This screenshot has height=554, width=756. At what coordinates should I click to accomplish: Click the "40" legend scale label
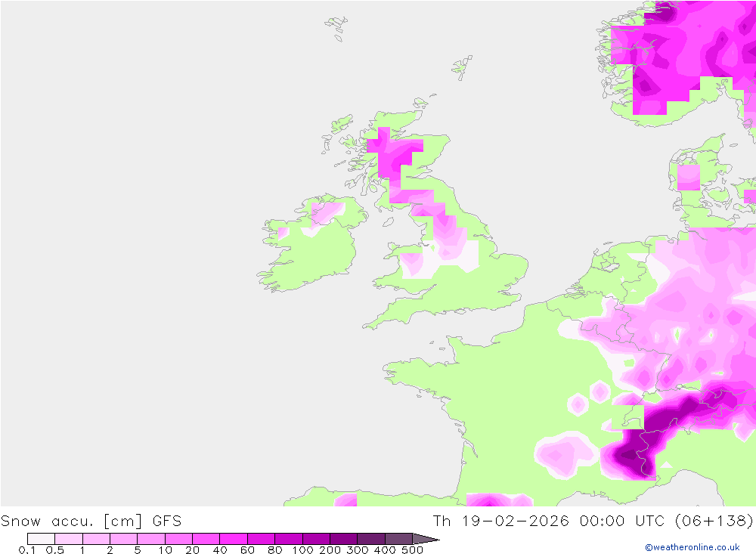(220, 550)
